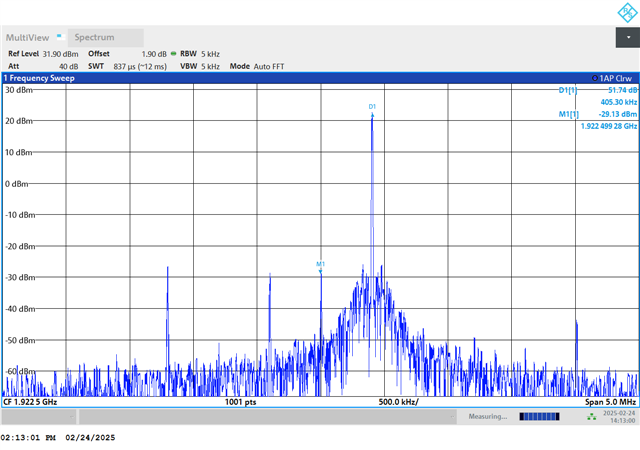Click the 405.30 kHz delta frequency readout
This screenshot has height=450, width=640.
click(x=618, y=102)
